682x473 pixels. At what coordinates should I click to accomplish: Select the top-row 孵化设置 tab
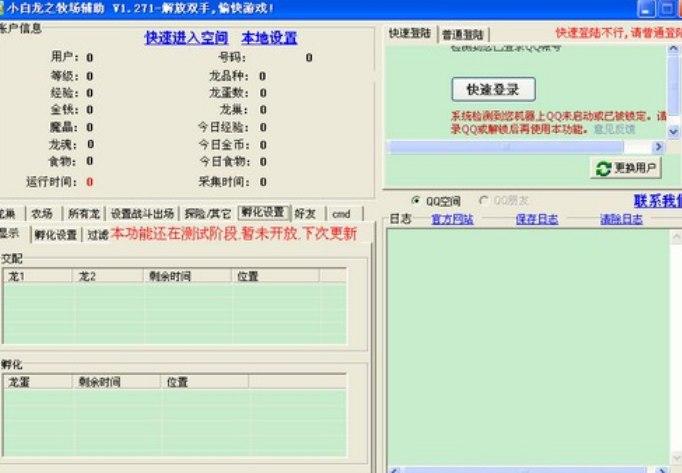point(264,212)
